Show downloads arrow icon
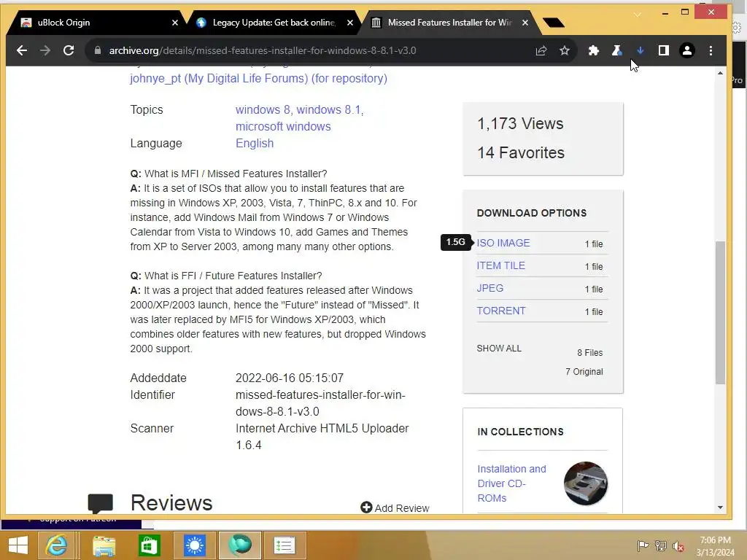 coord(640,50)
